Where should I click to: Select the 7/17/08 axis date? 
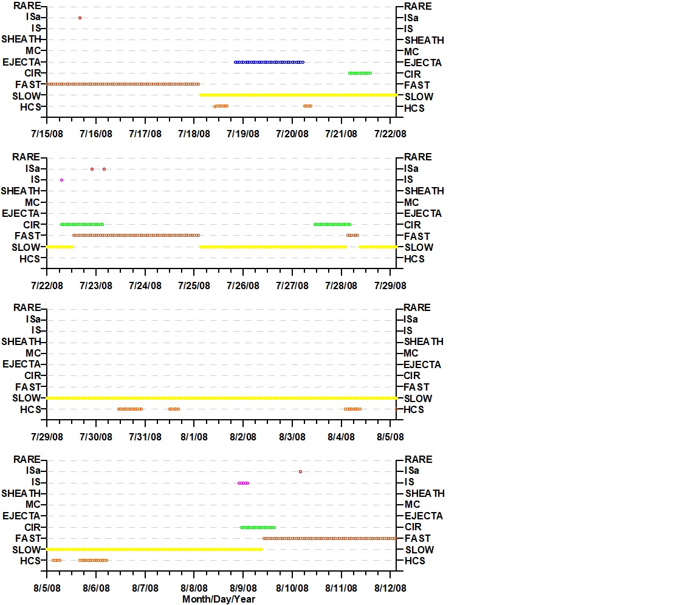coord(145,134)
